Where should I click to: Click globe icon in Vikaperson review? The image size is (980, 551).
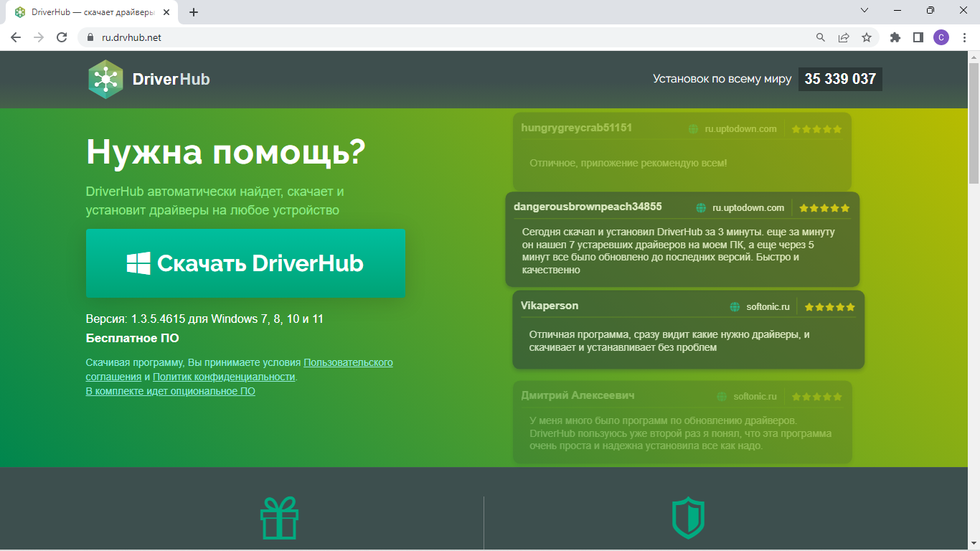tap(735, 307)
